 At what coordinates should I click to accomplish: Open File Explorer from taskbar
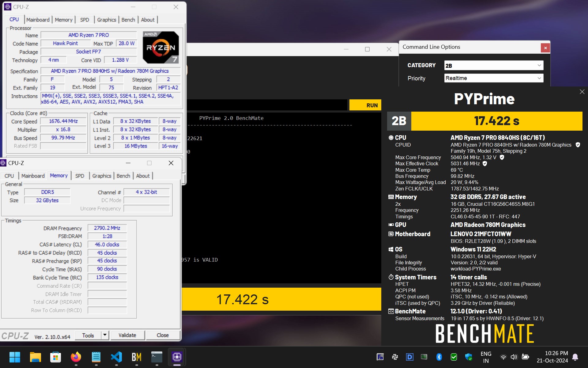[35, 357]
